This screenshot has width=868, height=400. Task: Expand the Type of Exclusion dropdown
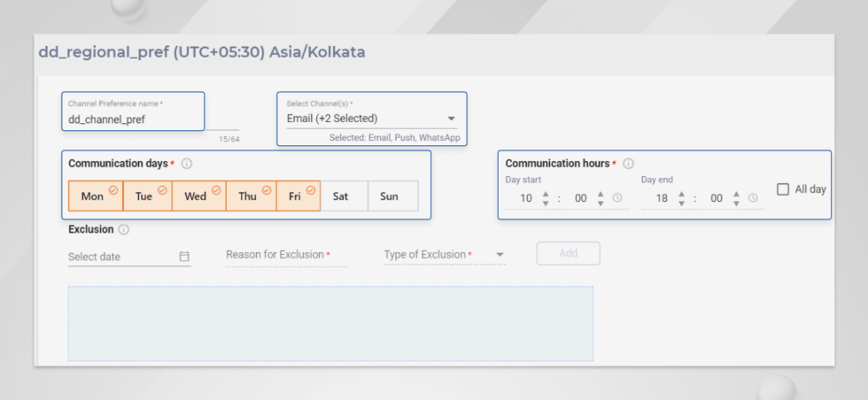[445, 255]
